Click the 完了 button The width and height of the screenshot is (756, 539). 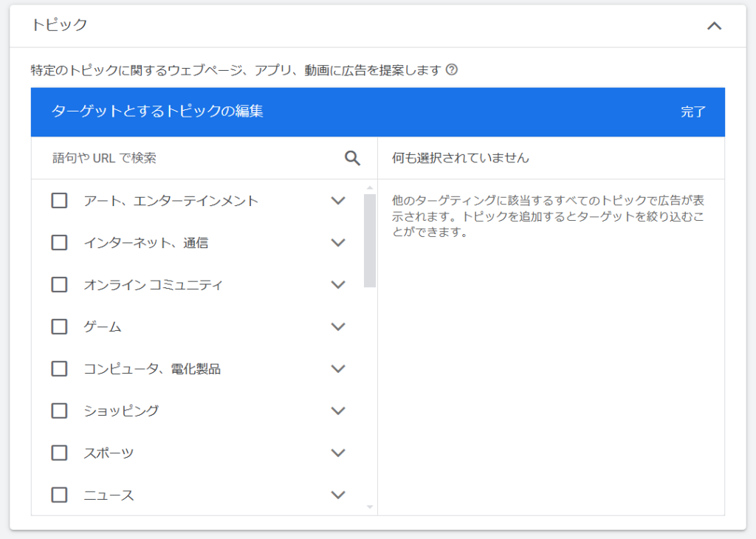[693, 111]
